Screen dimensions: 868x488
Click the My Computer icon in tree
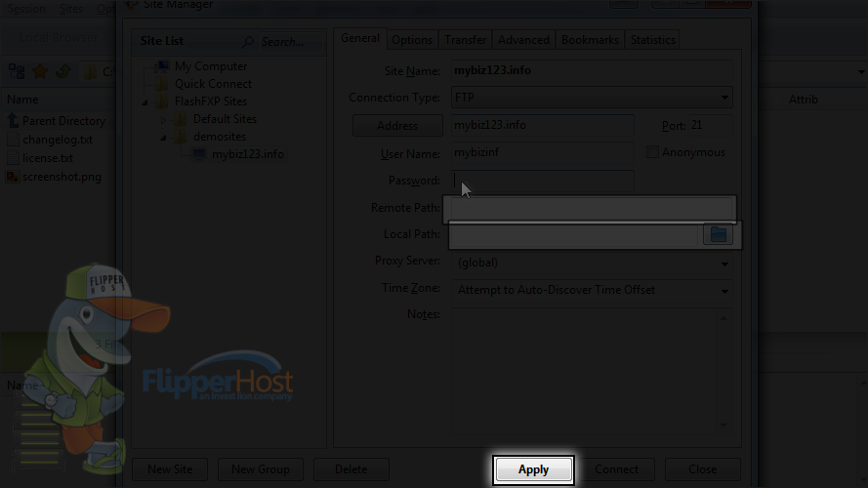coord(162,66)
